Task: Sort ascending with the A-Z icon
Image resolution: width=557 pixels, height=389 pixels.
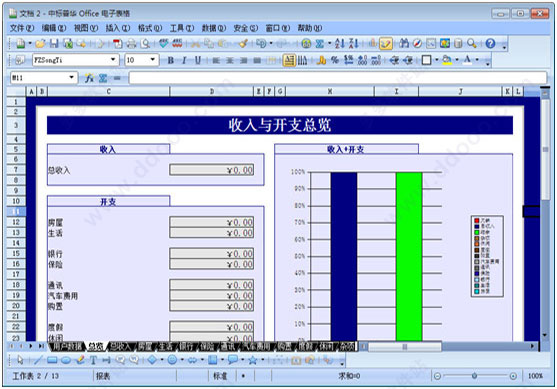Action: click(340, 44)
